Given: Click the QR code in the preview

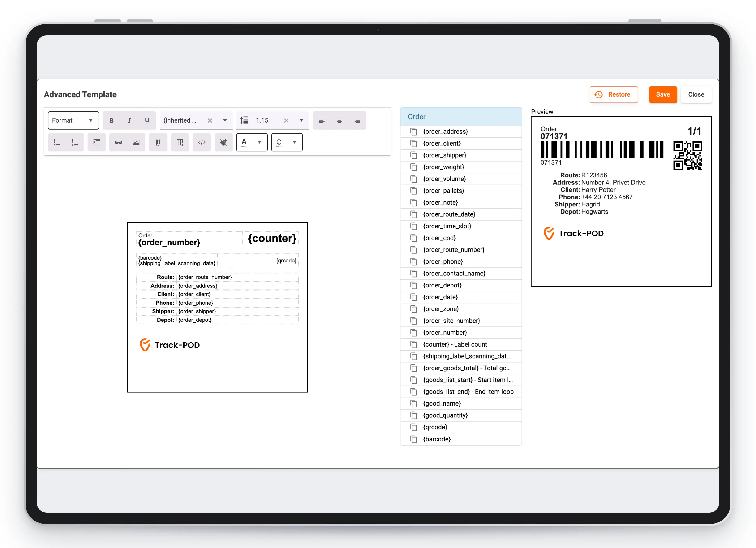Looking at the screenshot, I should (x=687, y=156).
